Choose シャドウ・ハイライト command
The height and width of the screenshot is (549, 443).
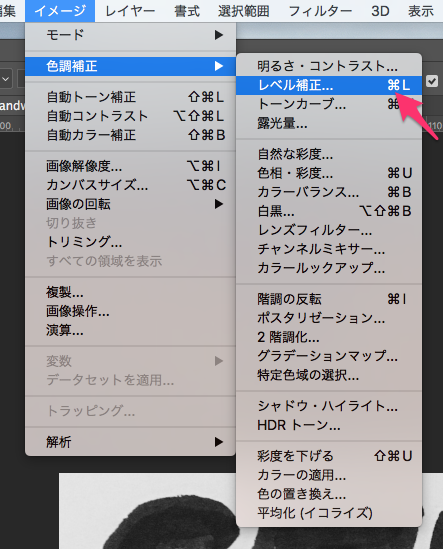pos(329,406)
